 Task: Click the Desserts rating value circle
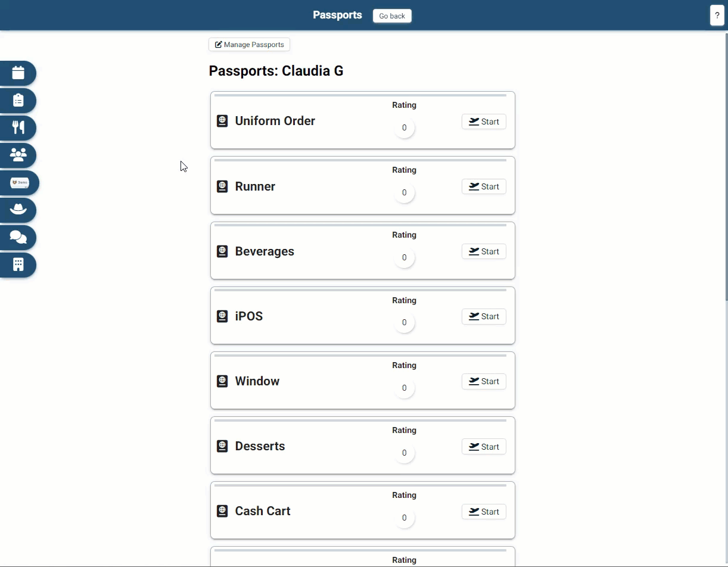[404, 453]
